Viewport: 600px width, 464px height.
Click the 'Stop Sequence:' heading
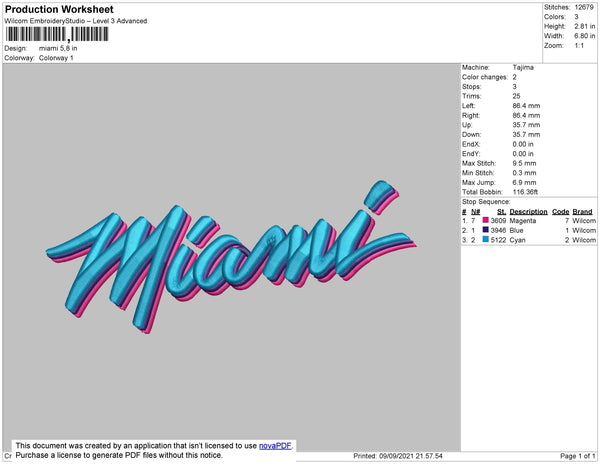[486, 202]
